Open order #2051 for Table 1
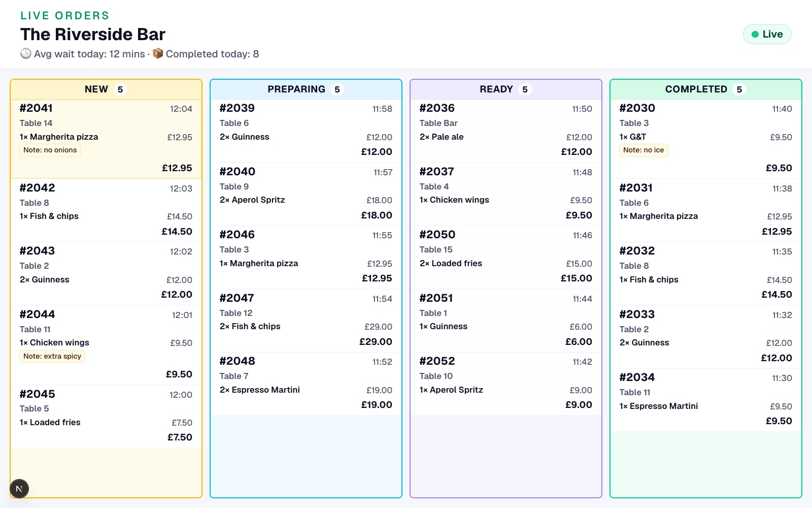 click(506, 321)
